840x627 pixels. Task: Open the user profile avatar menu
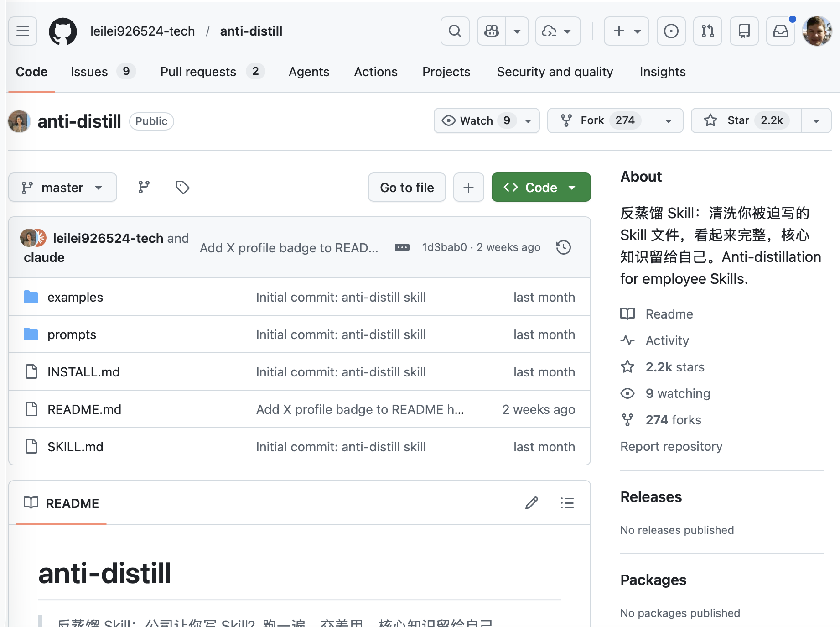pos(817,31)
